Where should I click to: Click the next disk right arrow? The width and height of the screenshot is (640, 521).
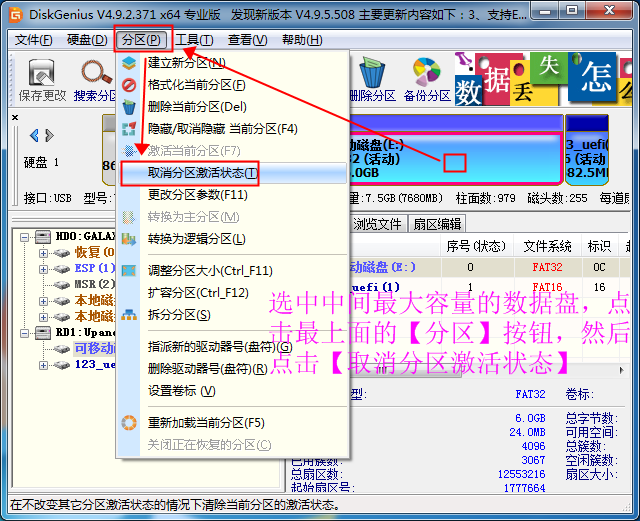click(49, 136)
